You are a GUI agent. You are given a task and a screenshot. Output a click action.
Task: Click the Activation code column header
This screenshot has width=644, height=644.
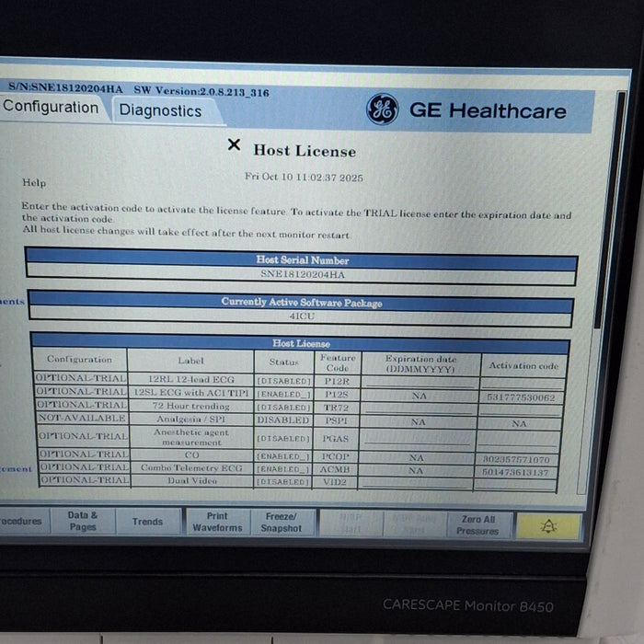[x=523, y=365]
